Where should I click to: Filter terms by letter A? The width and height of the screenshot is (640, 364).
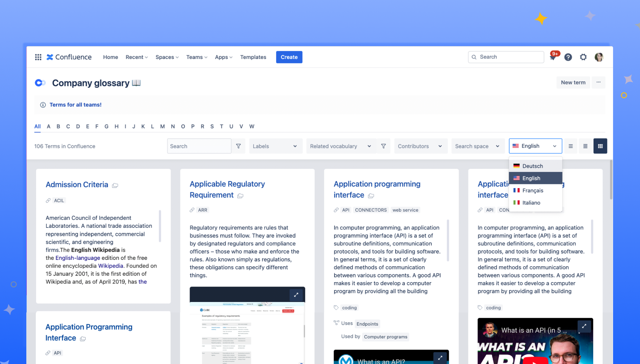tap(49, 126)
